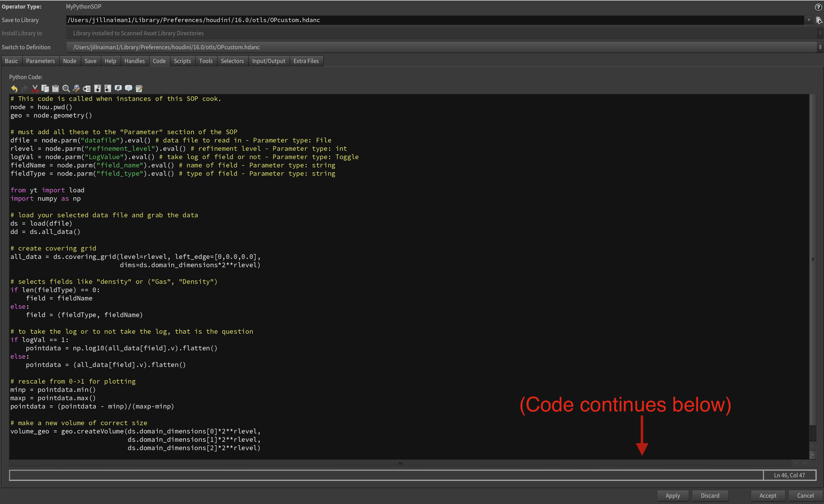This screenshot has width=824, height=504.
Task: Click the line 'if logVal == 1:'
Action: pos(39,340)
